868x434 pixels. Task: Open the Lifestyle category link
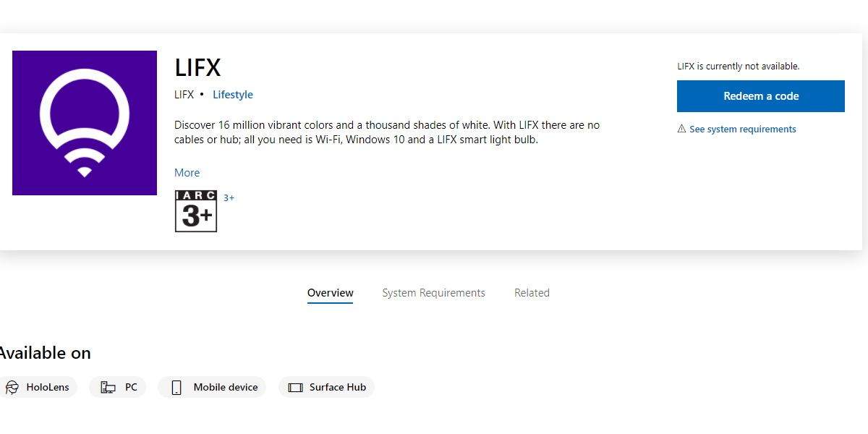point(233,95)
